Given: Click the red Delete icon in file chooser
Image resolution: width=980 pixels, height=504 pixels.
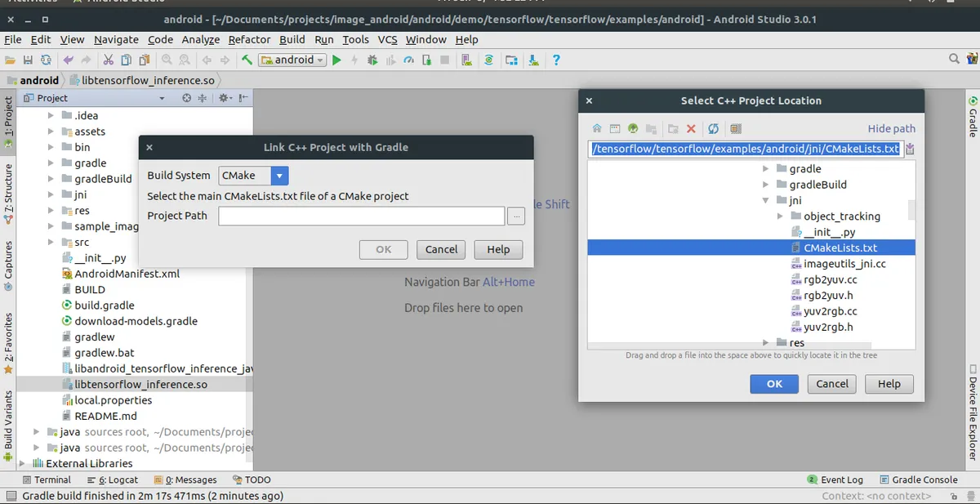Looking at the screenshot, I should pos(691,129).
